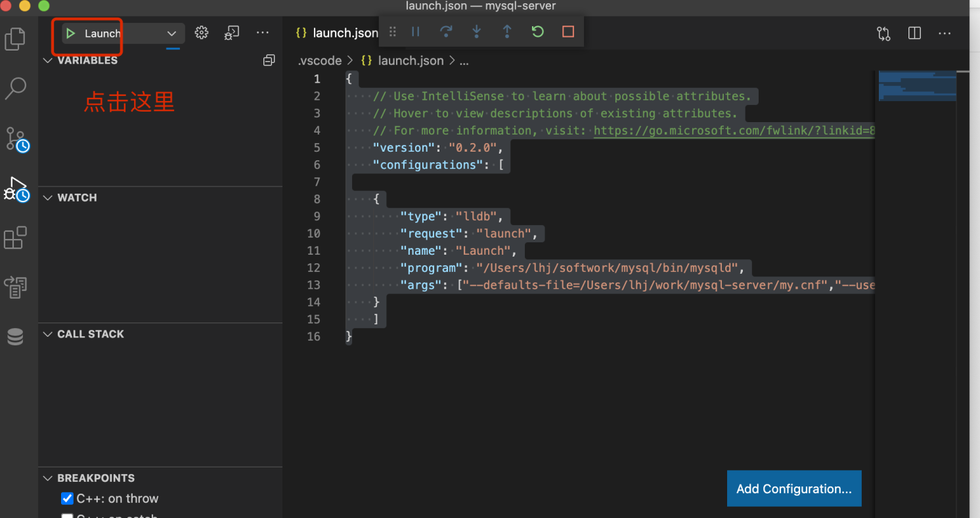
Task: Split the editor right
Action: [914, 33]
